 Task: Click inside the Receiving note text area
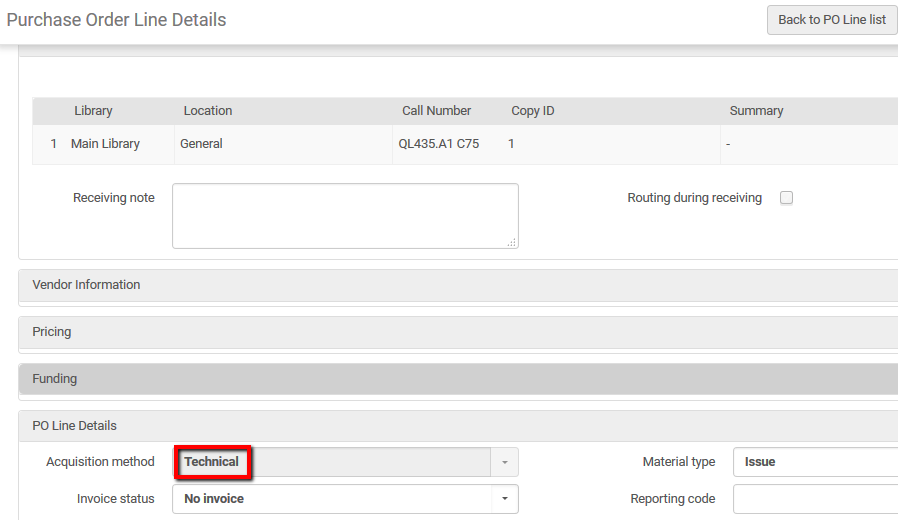pos(345,215)
